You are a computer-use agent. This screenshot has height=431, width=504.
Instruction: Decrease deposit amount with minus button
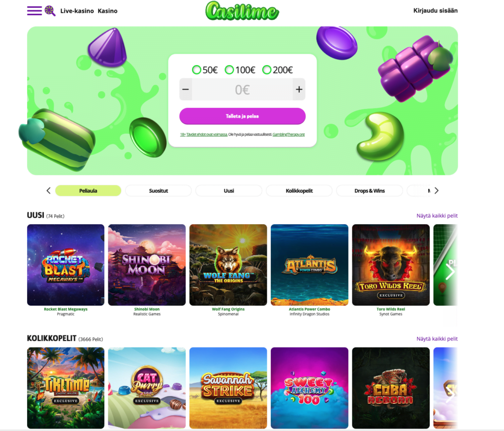pyautogui.click(x=186, y=90)
